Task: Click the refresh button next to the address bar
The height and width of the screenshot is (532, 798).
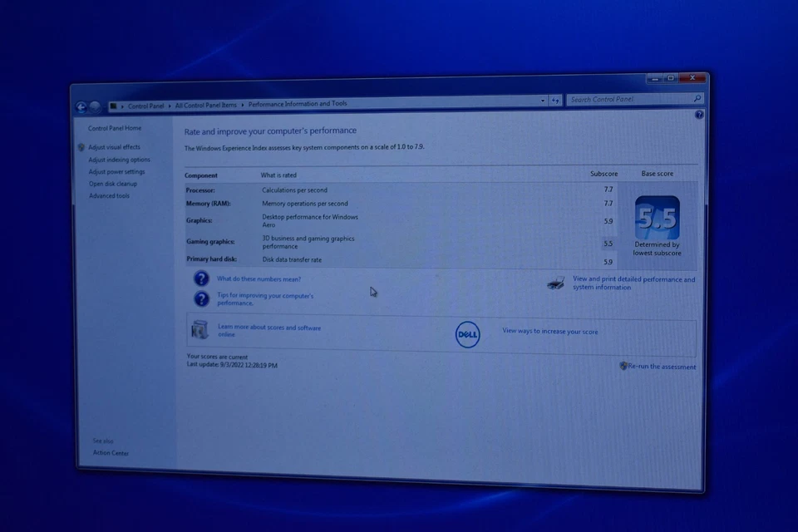Action: (x=555, y=101)
